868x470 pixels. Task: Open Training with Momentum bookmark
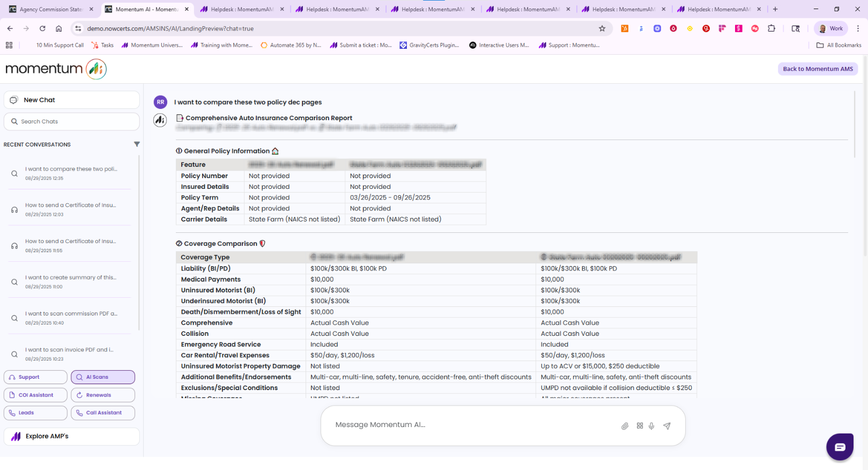[221, 45]
